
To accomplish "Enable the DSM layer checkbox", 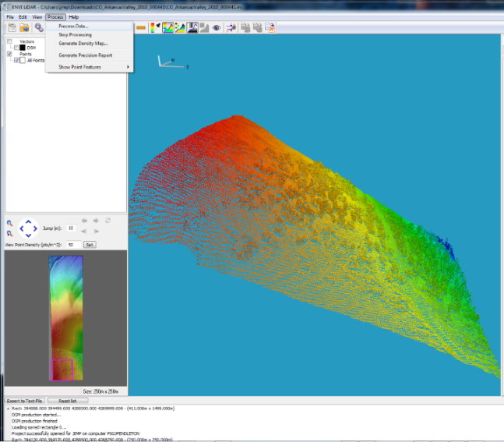I will coord(16,48).
